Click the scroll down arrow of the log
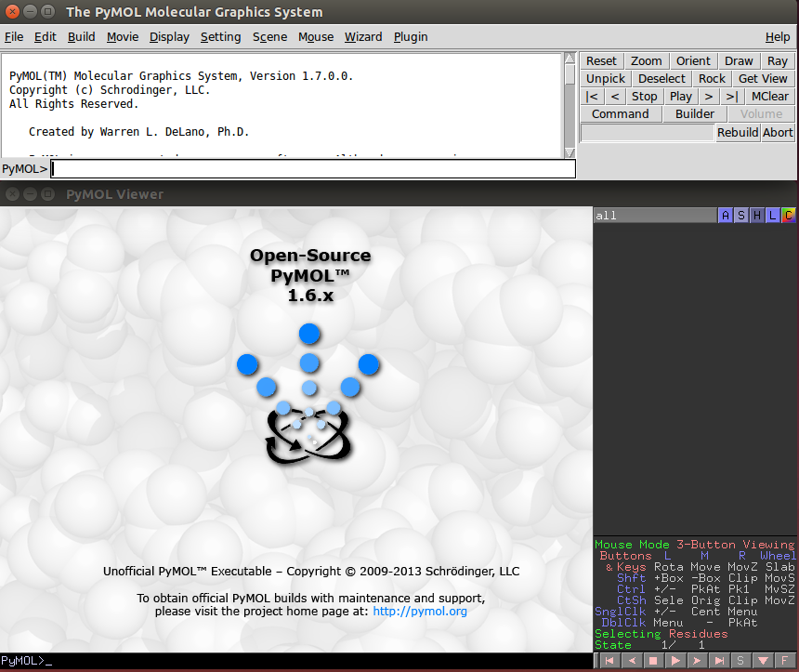Viewport: 799px width, 672px height. (570, 152)
